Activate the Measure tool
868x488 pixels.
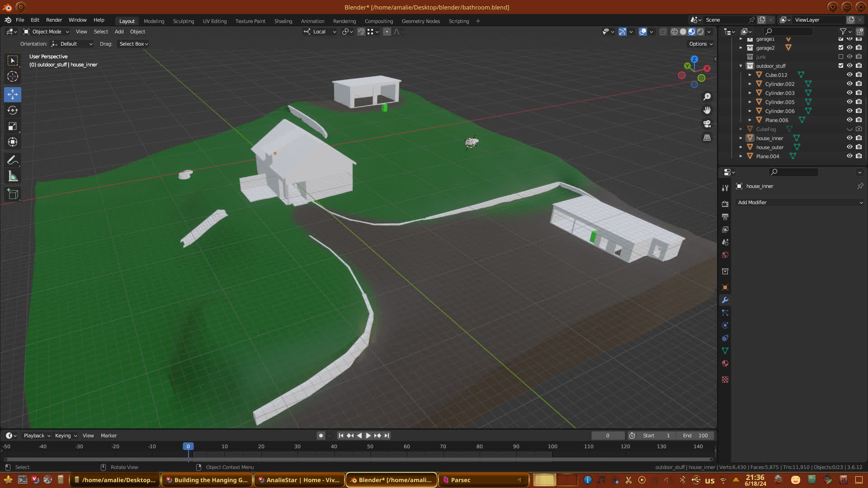(x=13, y=177)
